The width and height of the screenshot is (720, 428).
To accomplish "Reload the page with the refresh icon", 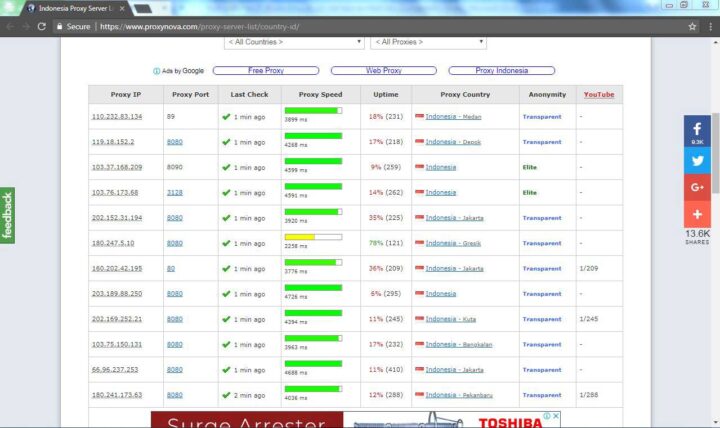I will click(x=42, y=27).
